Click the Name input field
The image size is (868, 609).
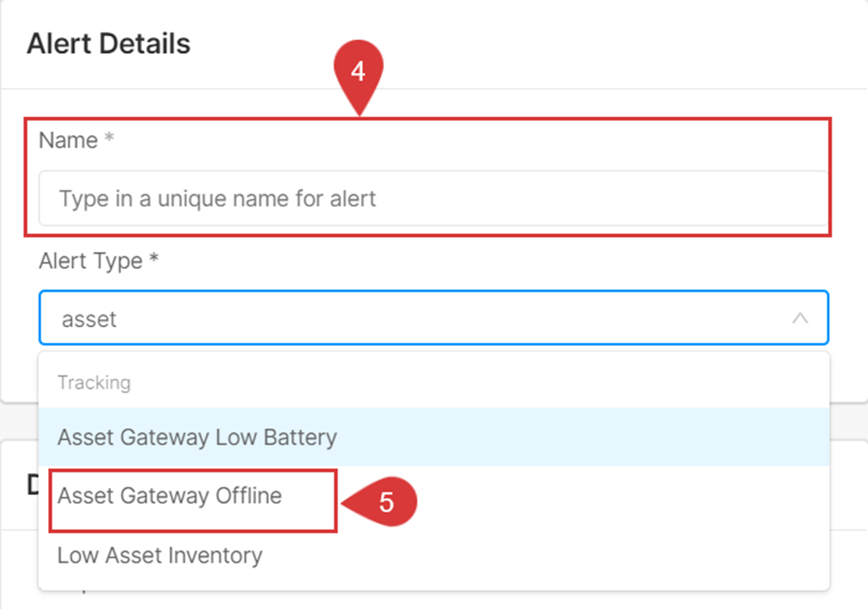pyautogui.click(x=432, y=198)
